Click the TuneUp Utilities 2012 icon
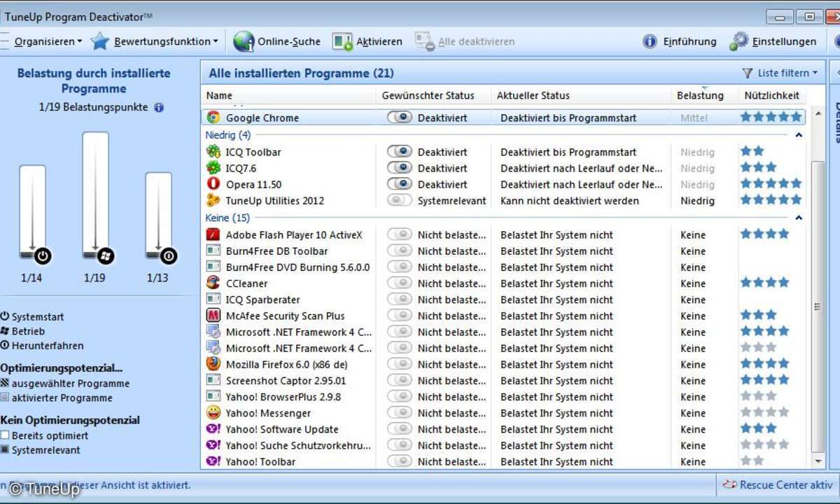 click(x=213, y=200)
